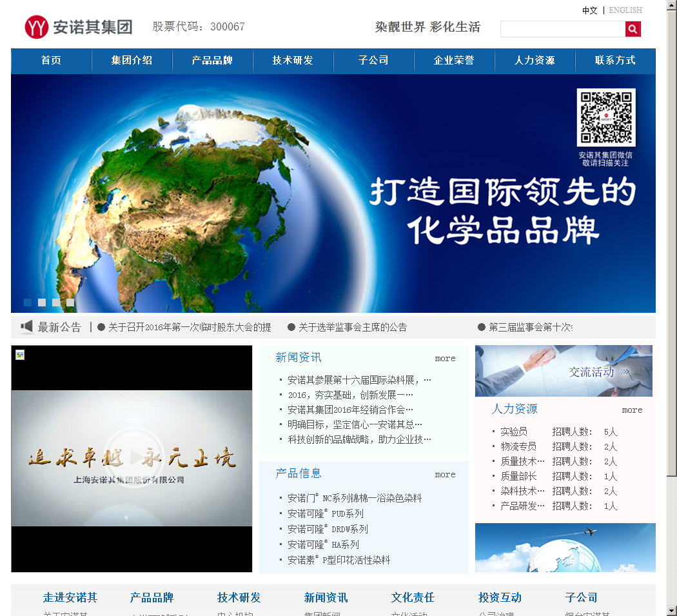Open the 集团介绍 menu
Viewport: 677px width, 616px height.
[132, 61]
